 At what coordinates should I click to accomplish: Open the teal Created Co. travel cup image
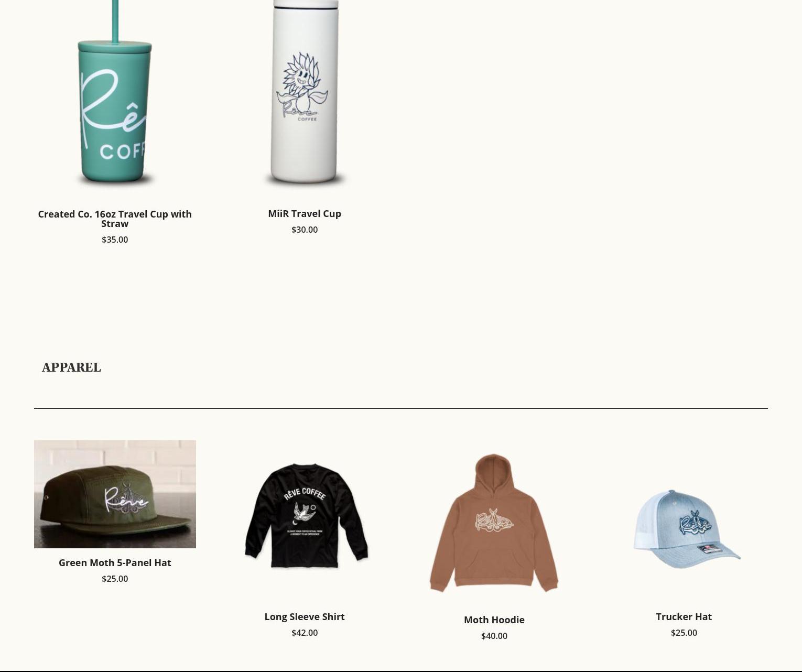point(115,94)
